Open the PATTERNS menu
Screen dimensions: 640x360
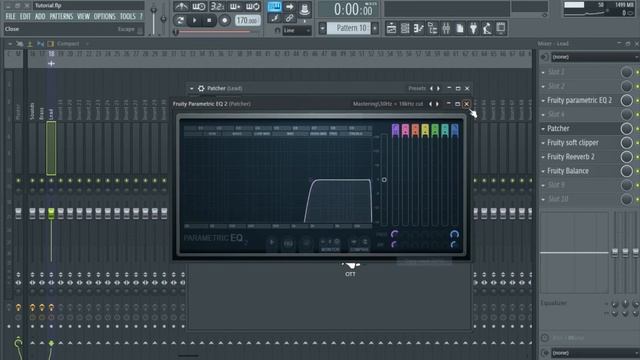(61, 16)
